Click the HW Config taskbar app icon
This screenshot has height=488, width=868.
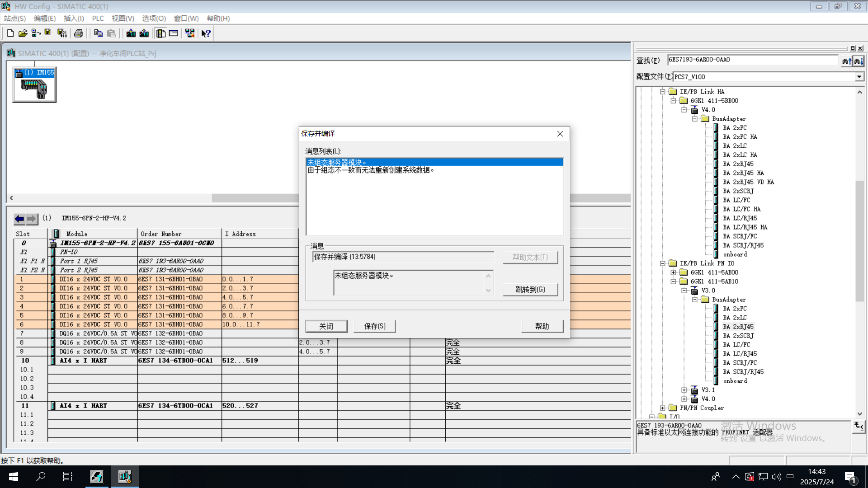(x=125, y=477)
